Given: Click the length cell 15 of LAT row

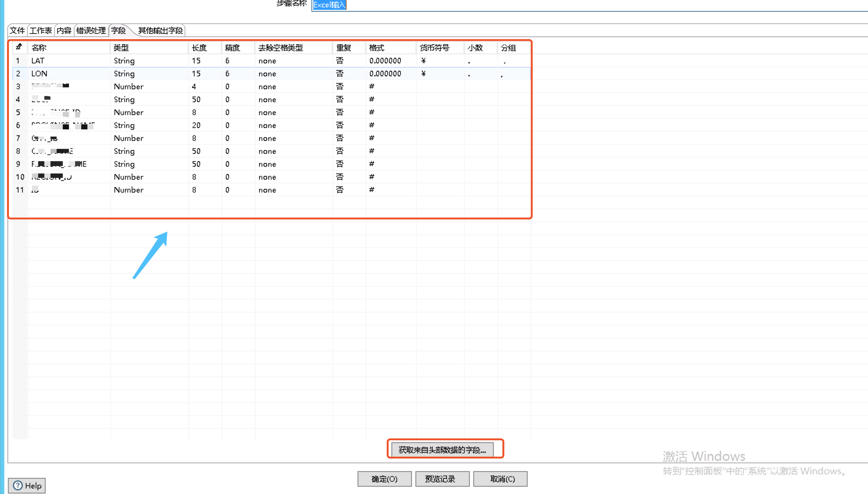Looking at the screenshot, I should click(x=197, y=60).
